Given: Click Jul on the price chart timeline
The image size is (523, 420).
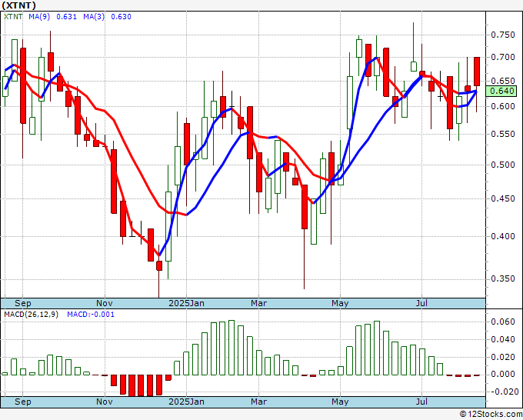Looking at the screenshot, I should pos(422,303).
